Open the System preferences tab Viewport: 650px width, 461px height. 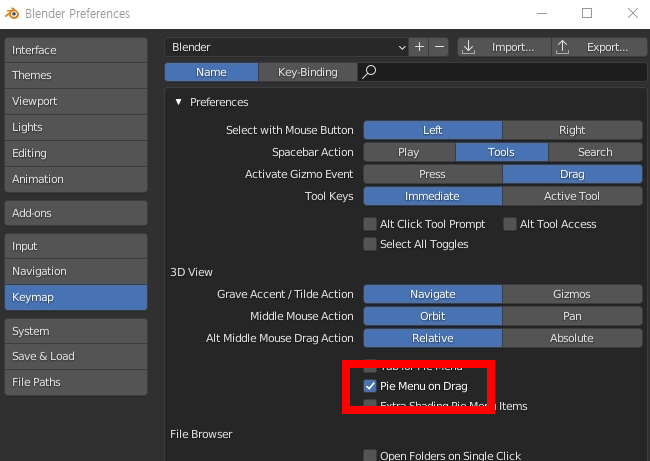click(x=76, y=331)
